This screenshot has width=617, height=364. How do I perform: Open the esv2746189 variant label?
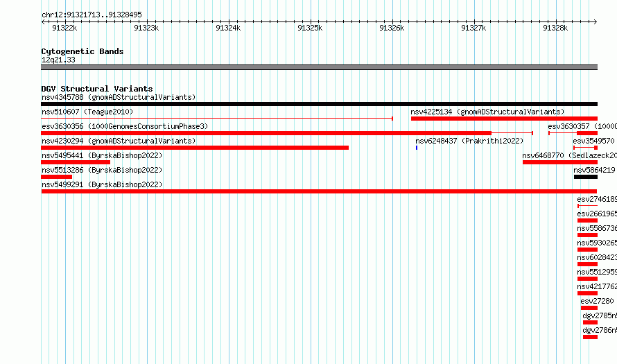tap(597, 199)
